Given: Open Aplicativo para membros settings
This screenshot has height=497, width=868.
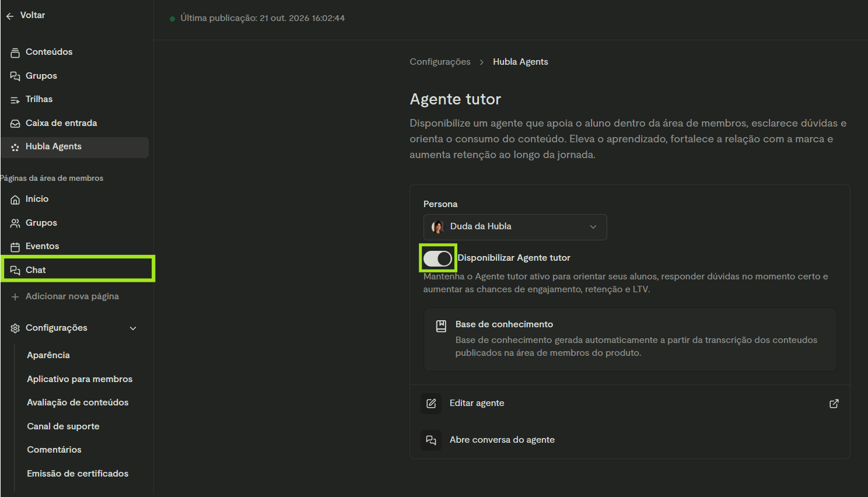Looking at the screenshot, I should 80,379.
